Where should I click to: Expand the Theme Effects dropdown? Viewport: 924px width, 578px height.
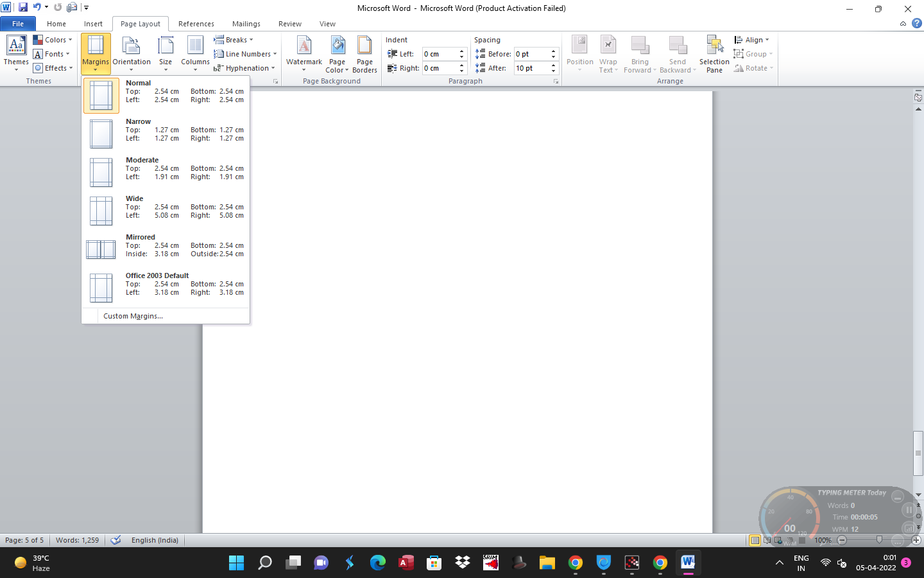point(53,68)
